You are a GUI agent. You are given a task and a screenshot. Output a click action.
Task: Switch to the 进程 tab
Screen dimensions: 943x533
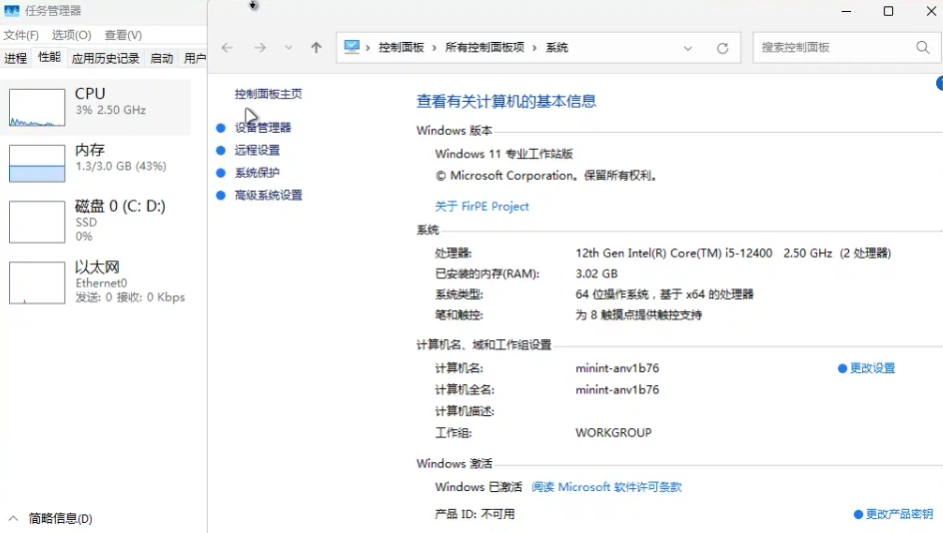pyautogui.click(x=16, y=58)
